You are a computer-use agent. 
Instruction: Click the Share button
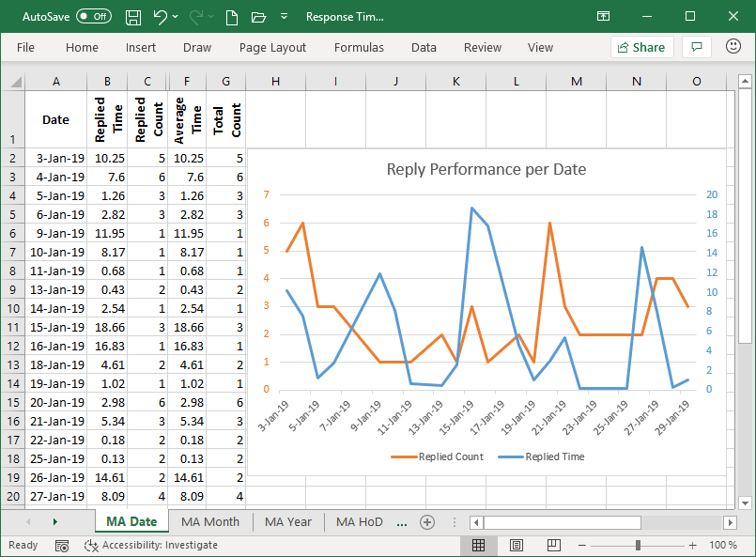tap(641, 47)
